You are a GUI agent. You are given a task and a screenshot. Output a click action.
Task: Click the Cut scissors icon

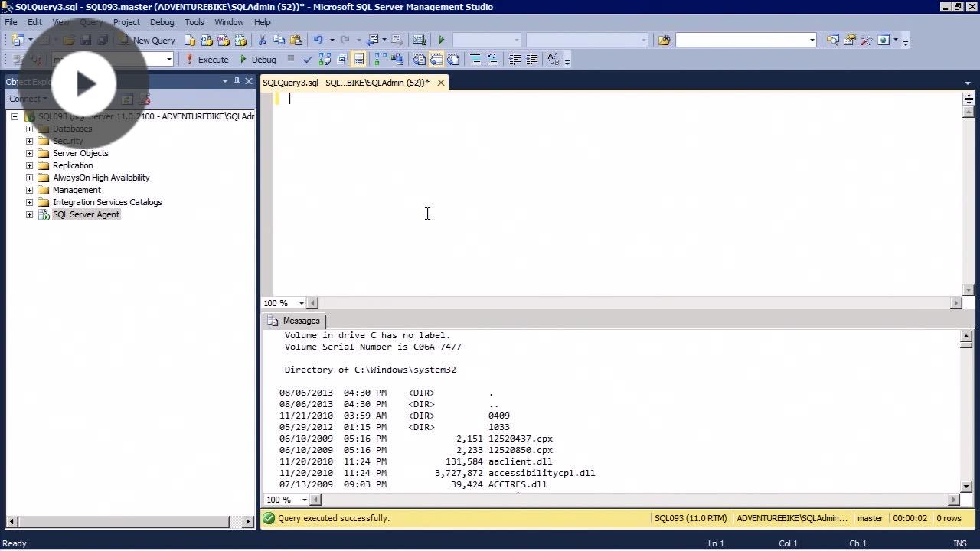[x=262, y=41]
